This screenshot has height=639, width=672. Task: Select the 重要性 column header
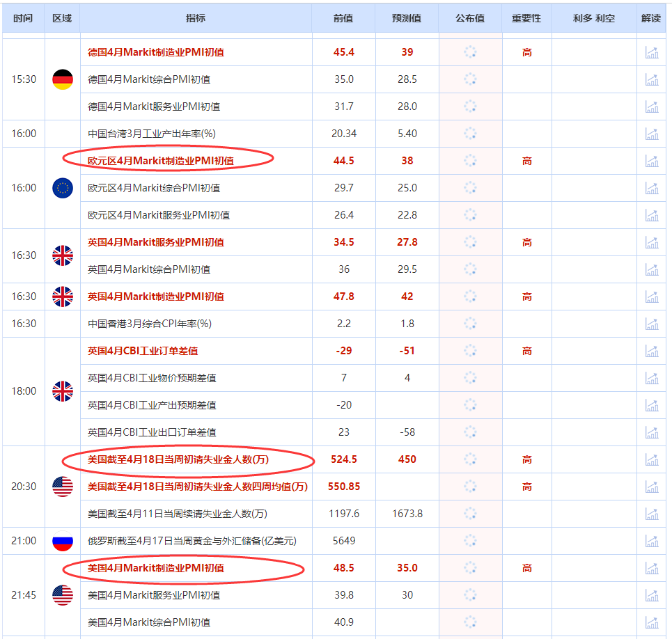pos(526,18)
